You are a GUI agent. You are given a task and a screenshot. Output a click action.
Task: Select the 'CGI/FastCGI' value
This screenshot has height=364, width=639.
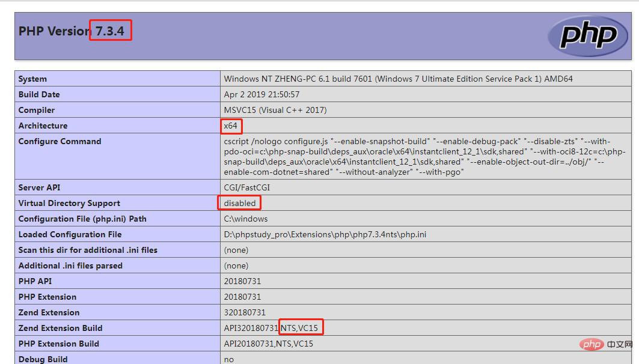247,187
